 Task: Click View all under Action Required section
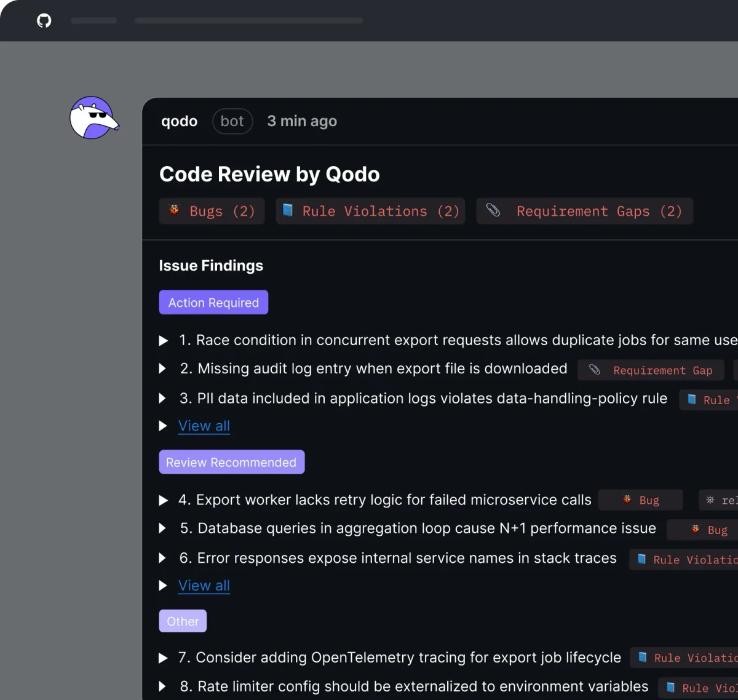pyautogui.click(x=204, y=426)
